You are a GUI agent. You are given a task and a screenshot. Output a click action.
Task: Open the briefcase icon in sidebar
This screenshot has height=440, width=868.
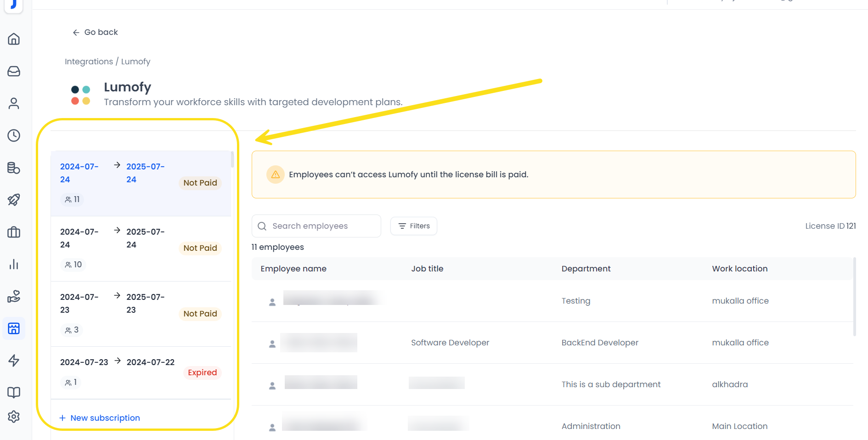click(x=14, y=232)
